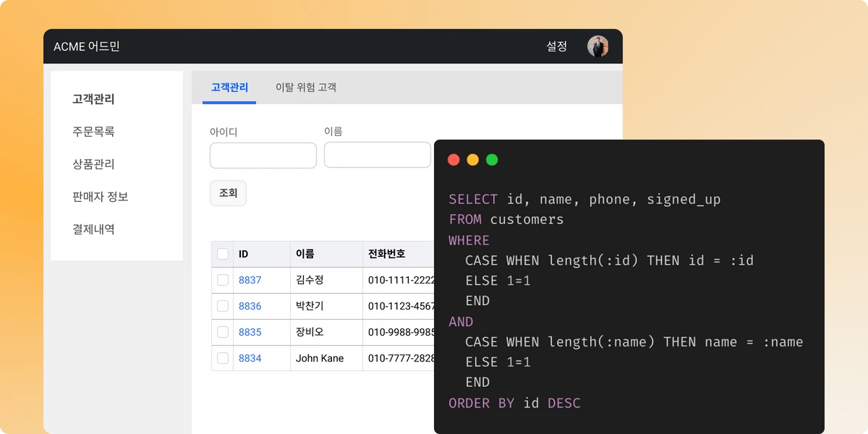Click the ID column header
868x434 pixels.
[261, 254]
